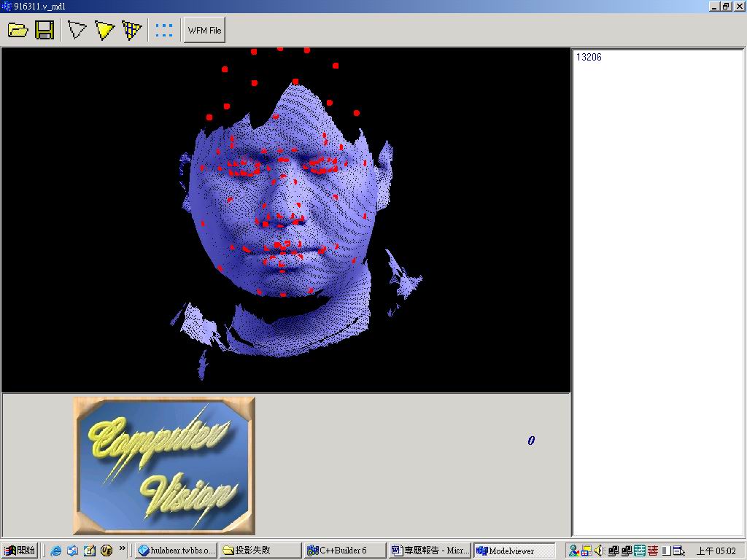Image resolution: width=747 pixels, height=560 pixels.
Task: Switch to the 專題報告 Word document in taskbar
Action: pyautogui.click(x=429, y=551)
